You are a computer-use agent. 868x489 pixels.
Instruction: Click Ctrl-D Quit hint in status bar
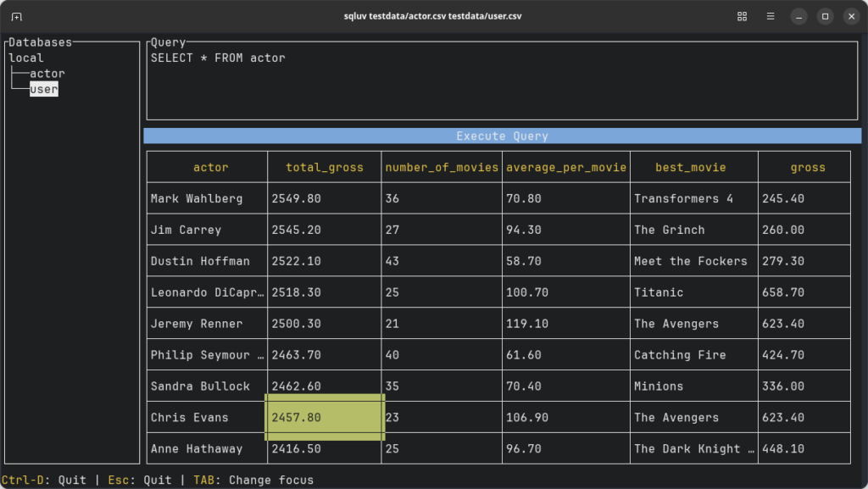[x=44, y=481]
